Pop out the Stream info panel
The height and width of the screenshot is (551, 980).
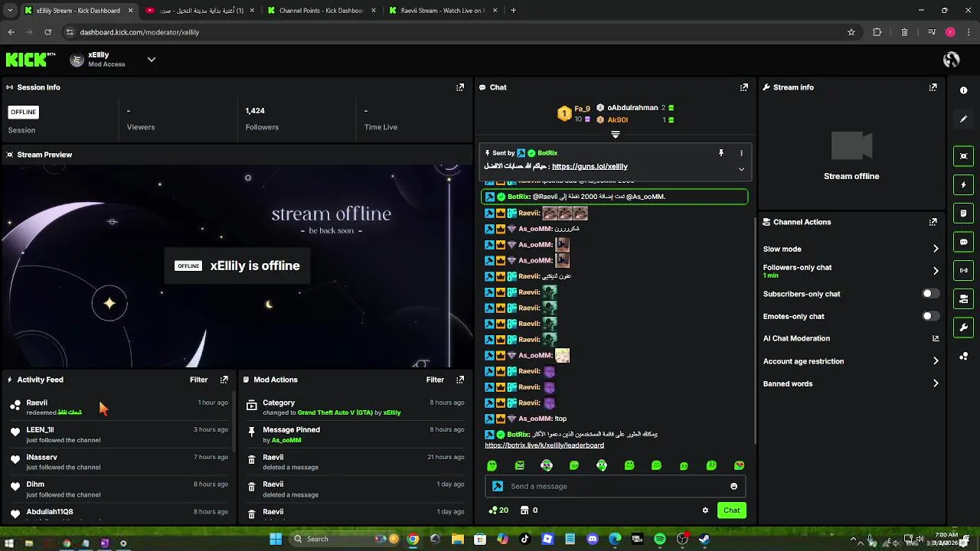pyautogui.click(x=933, y=87)
